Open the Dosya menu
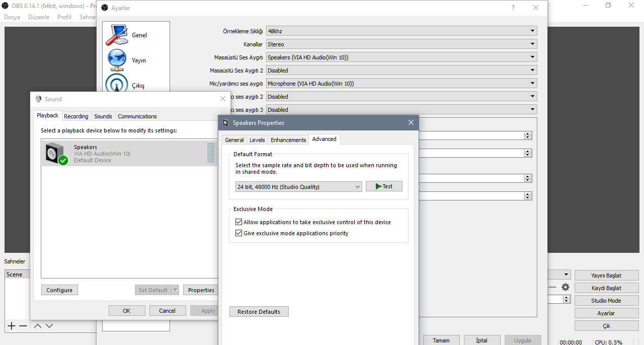 [x=12, y=17]
